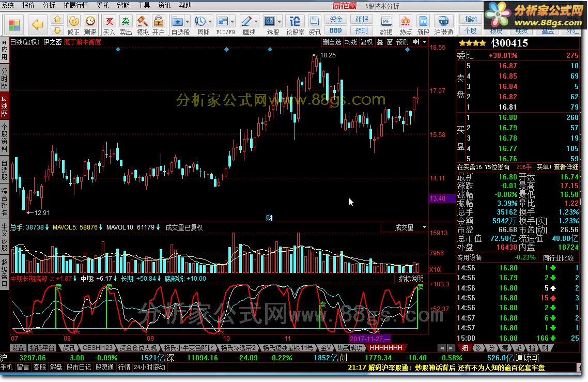This screenshot has height=382, width=588.
Task: Click the BBD button
Action: (336, 30)
